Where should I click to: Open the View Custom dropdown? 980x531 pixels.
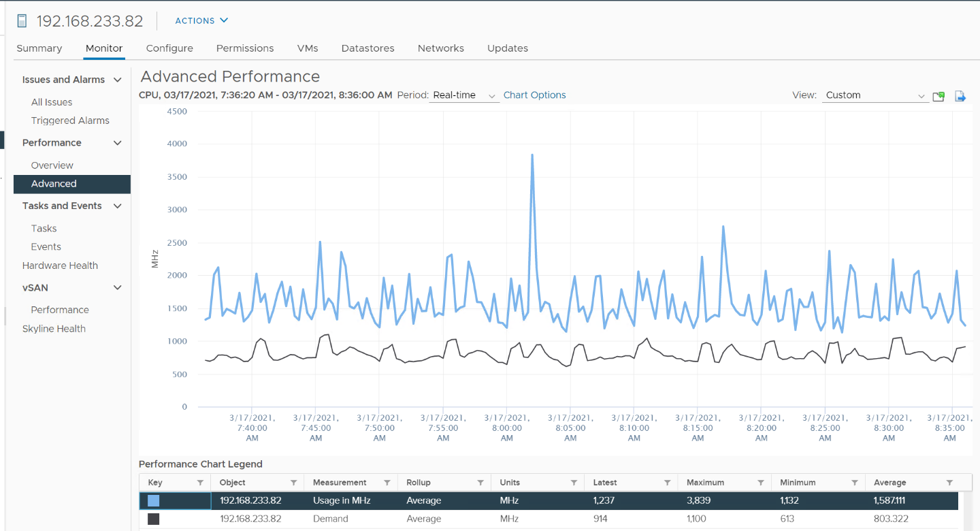[x=875, y=95]
